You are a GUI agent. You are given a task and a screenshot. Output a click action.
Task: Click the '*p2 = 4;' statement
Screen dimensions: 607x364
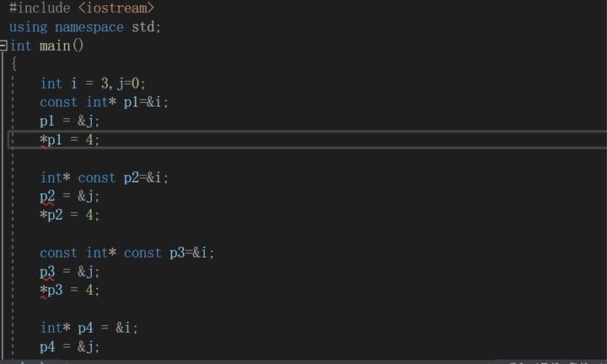pos(69,215)
